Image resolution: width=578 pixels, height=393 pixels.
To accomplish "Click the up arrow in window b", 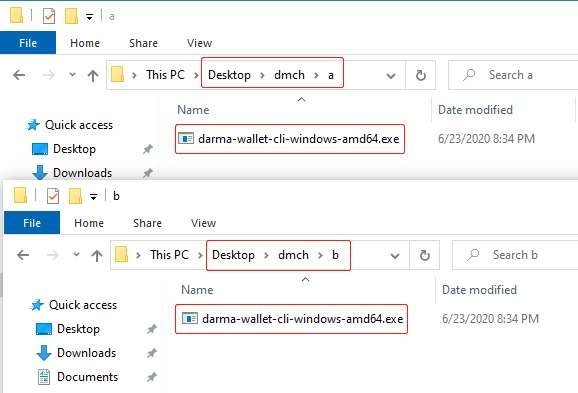I will pos(97,255).
